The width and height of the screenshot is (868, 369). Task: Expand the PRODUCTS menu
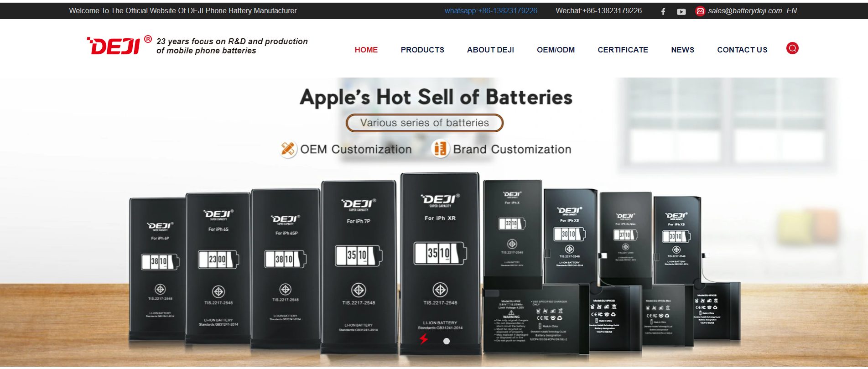click(x=422, y=50)
